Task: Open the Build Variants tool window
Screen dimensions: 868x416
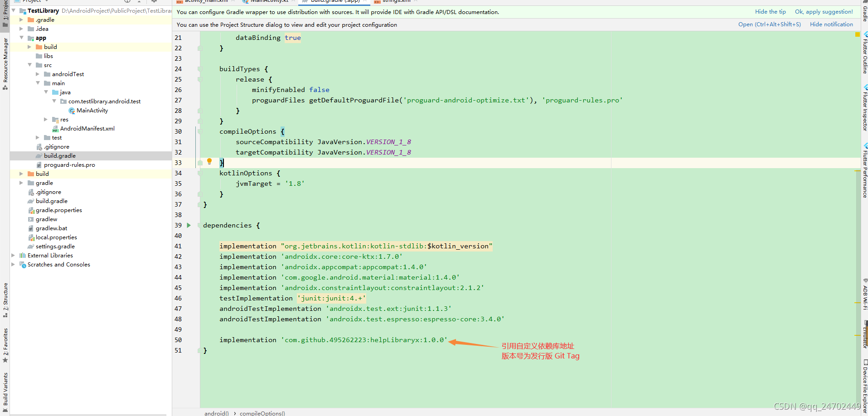Action: (5, 392)
